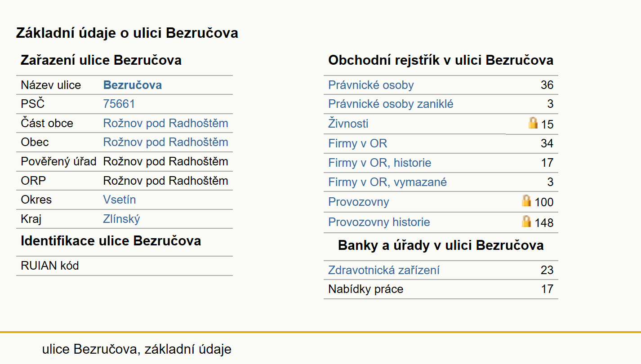Open the Bezručova street name link
The image size is (641, 364).
pyautogui.click(x=133, y=85)
